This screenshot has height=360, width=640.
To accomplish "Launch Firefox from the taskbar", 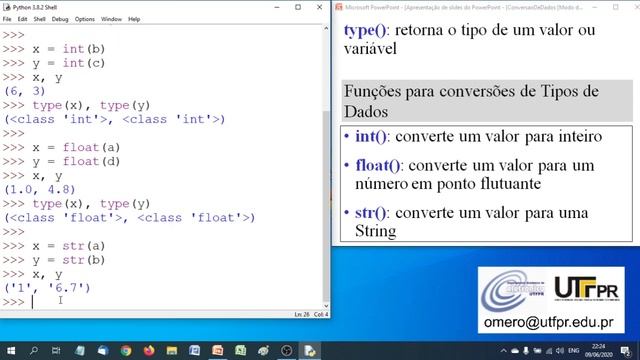I will point(149,351).
